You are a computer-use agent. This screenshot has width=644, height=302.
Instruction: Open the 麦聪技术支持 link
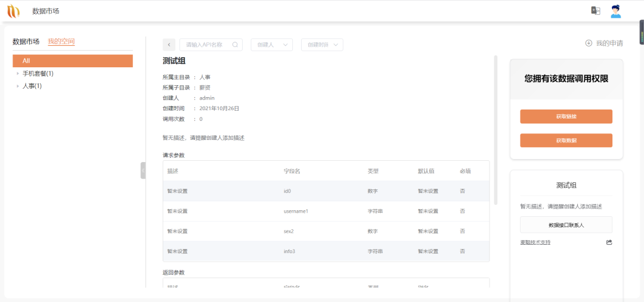[535, 242]
